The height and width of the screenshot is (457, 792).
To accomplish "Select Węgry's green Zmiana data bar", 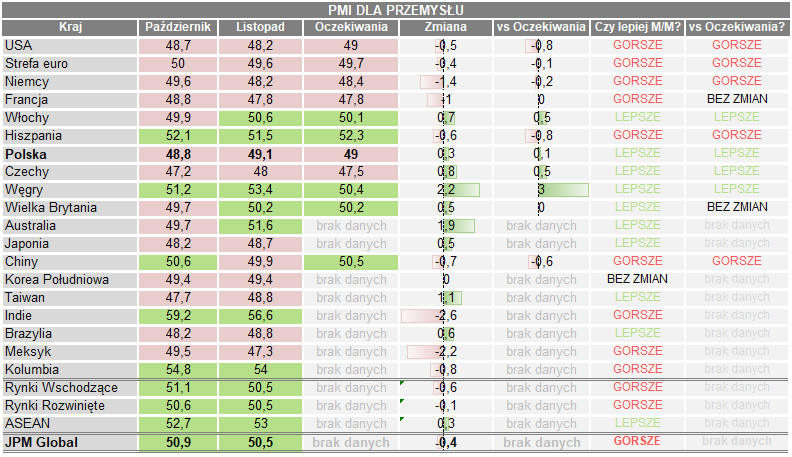I will [x=460, y=190].
